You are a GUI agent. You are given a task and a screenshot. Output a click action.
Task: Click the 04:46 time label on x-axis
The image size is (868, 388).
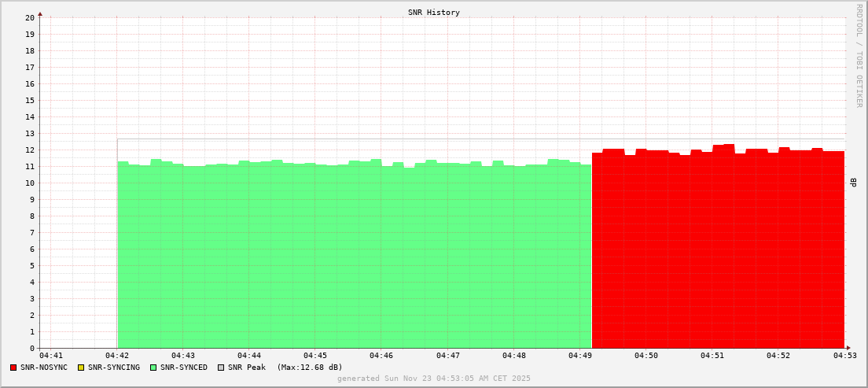click(x=381, y=356)
